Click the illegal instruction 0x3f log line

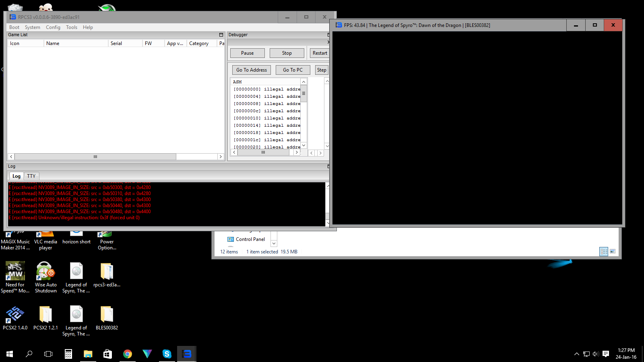click(74, 218)
